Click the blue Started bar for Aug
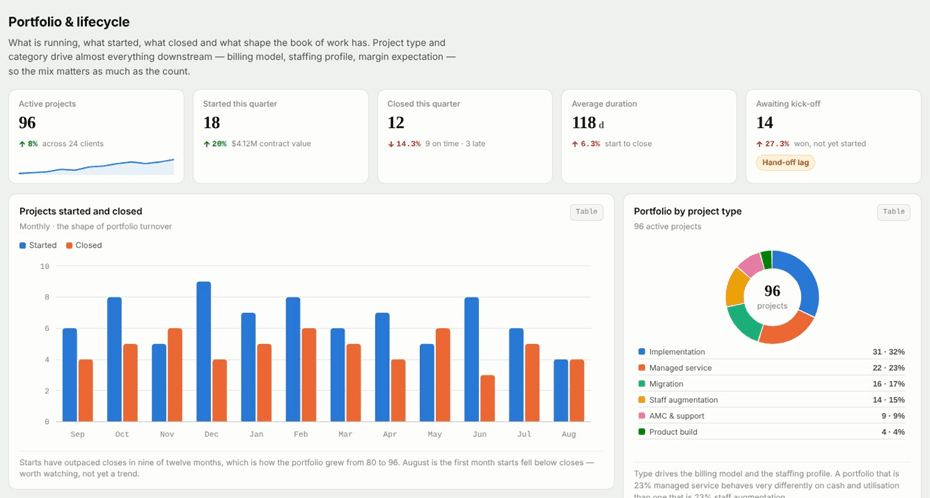The width and height of the screenshot is (930, 498). [x=560, y=391]
